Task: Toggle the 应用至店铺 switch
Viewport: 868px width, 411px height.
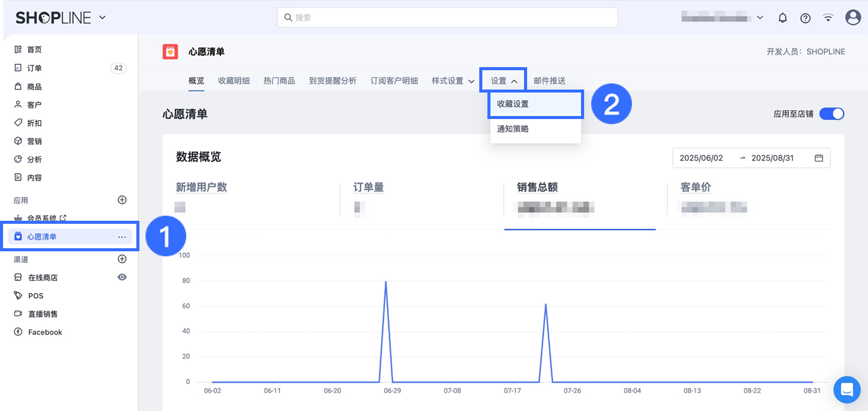Action: [831, 114]
